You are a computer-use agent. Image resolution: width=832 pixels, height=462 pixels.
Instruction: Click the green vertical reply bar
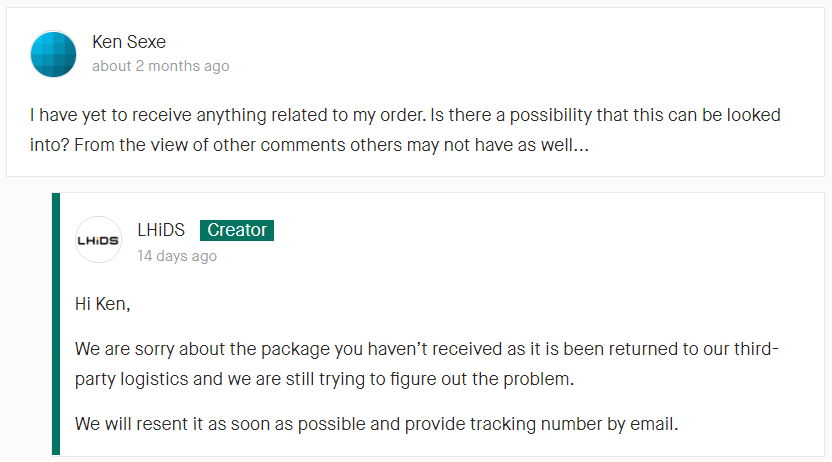[56, 324]
